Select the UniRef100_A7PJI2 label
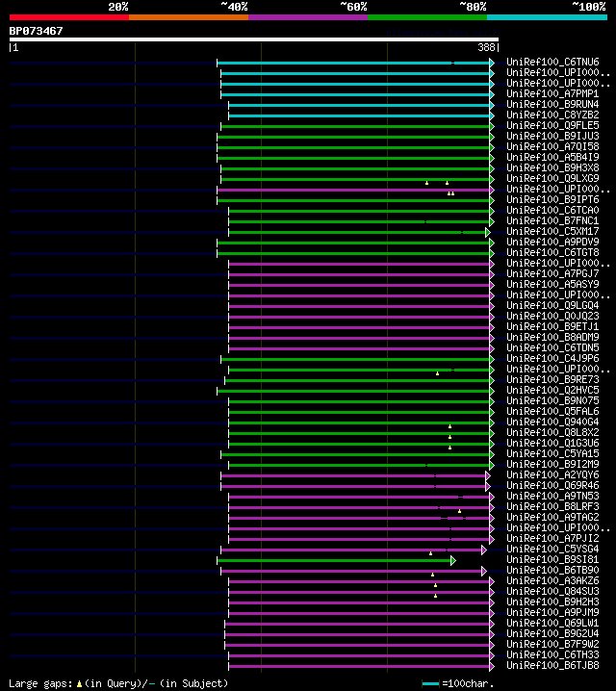 pos(552,538)
